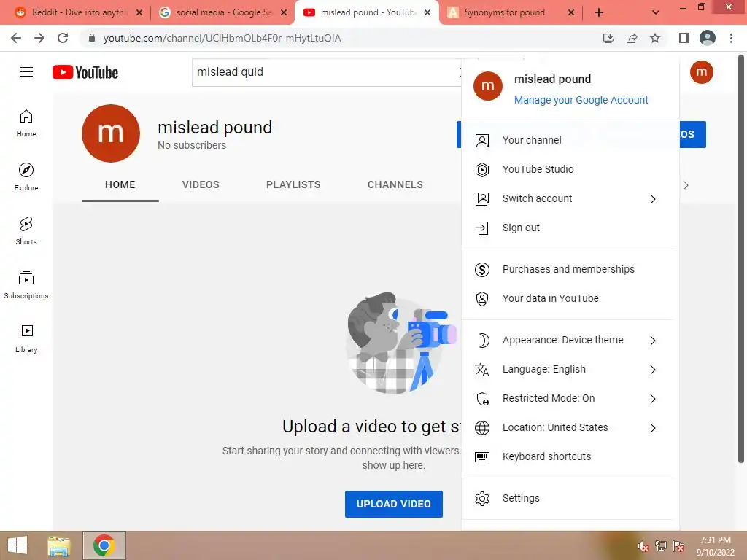The image size is (747, 560).
Task: Click the YouTube search box
Action: click(327, 72)
